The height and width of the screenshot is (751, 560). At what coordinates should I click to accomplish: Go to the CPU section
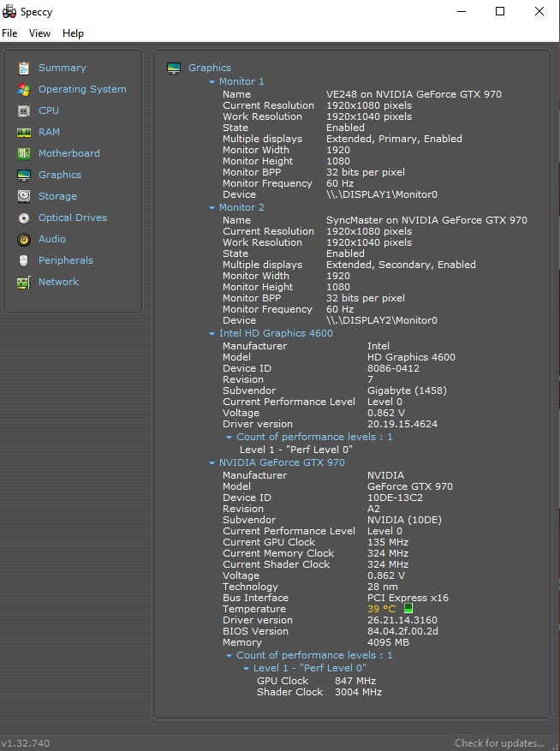[49, 110]
